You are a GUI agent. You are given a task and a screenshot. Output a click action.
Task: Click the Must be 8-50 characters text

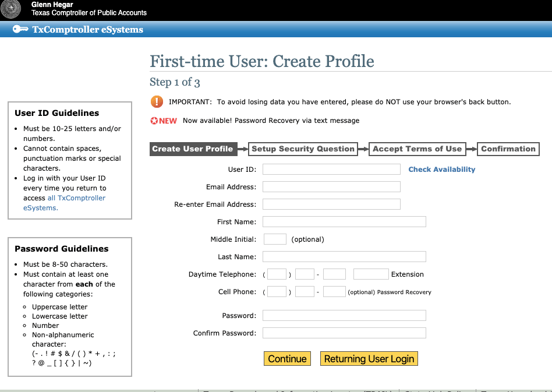pyautogui.click(x=65, y=264)
